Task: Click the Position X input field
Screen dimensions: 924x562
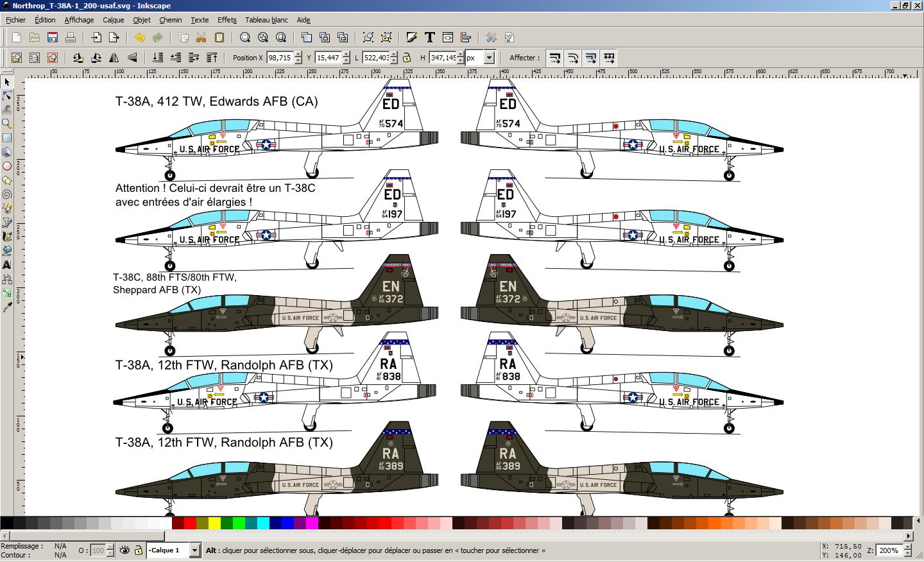Action: (279, 58)
